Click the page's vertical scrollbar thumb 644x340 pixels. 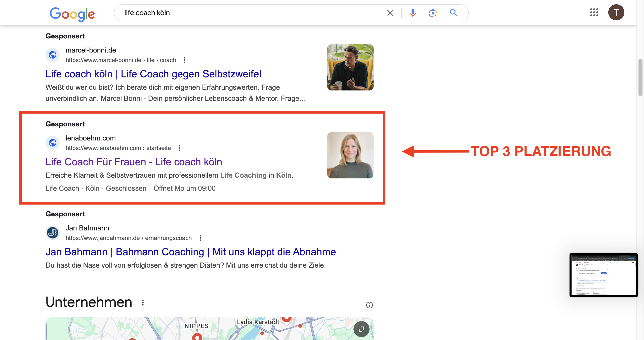tap(640, 77)
